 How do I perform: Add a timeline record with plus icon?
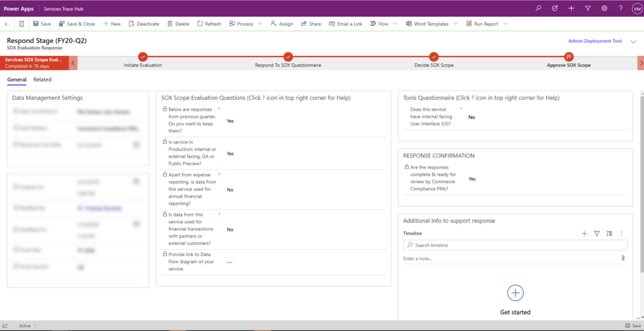(584, 233)
